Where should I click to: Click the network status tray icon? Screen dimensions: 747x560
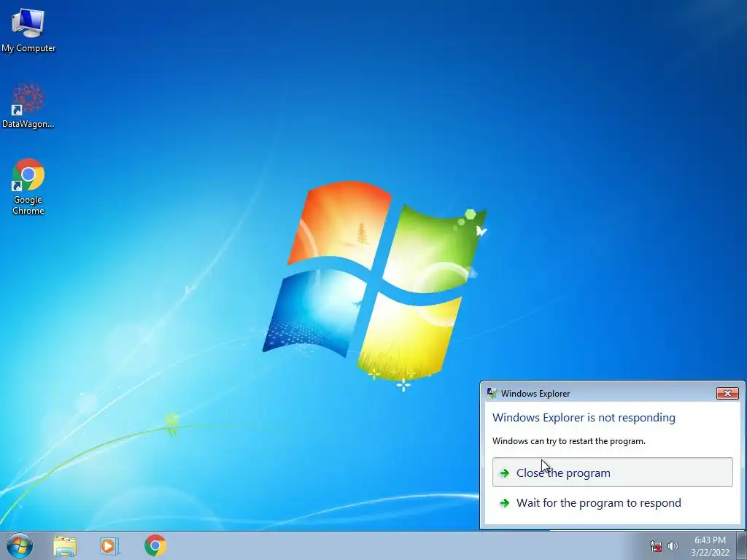(x=656, y=546)
